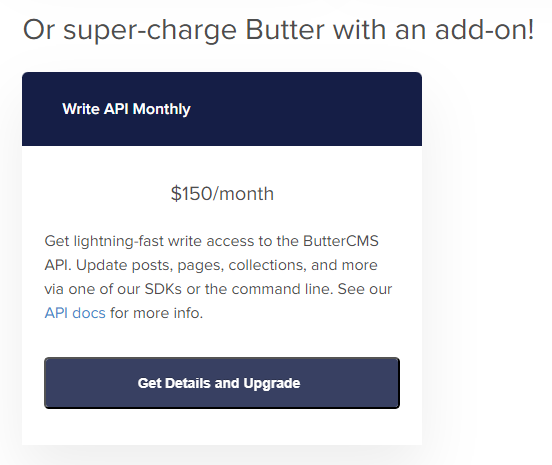Image resolution: width=552 pixels, height=465 pixels.
Task: Click the word 'Monthly' in card header
Action: click(x=162, y=109)
